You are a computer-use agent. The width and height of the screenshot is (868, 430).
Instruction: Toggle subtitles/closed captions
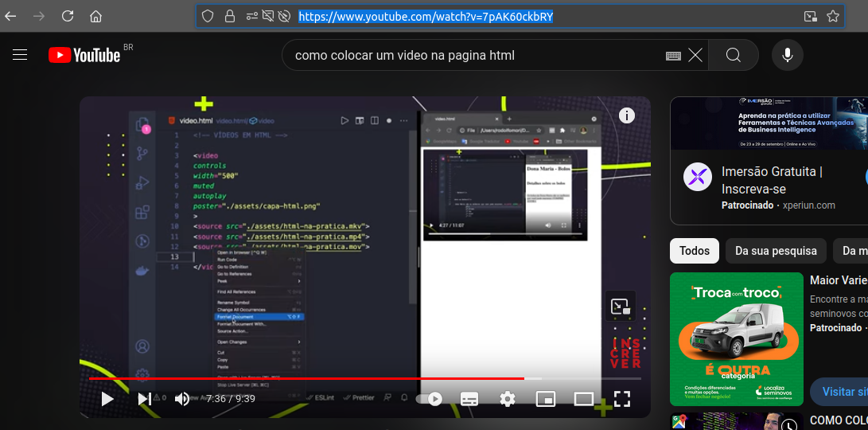point(469,398)
